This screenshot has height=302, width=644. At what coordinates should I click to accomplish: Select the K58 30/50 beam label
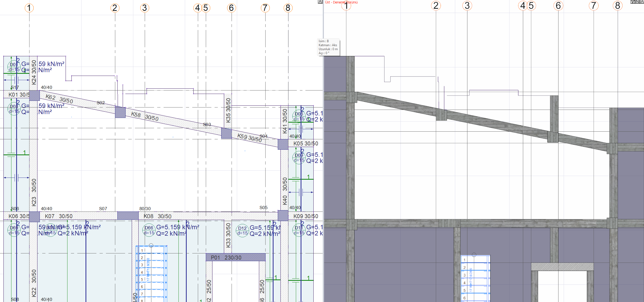[x=145, y=116]
